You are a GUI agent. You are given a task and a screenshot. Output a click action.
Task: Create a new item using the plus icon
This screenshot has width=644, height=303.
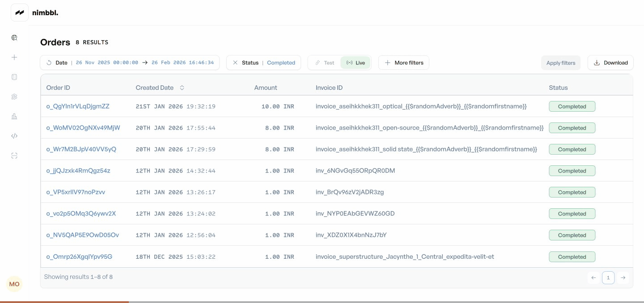(x=14, y=57)
